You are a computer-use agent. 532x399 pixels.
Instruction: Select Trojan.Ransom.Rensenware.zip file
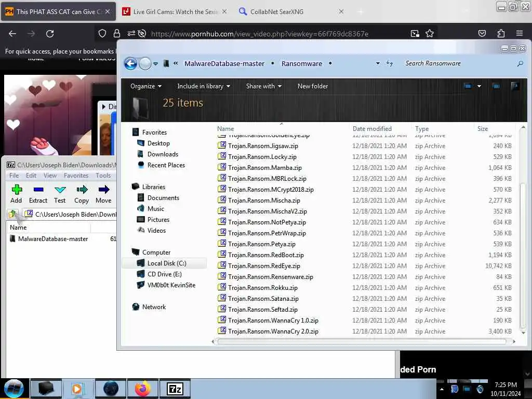(270, 277)
